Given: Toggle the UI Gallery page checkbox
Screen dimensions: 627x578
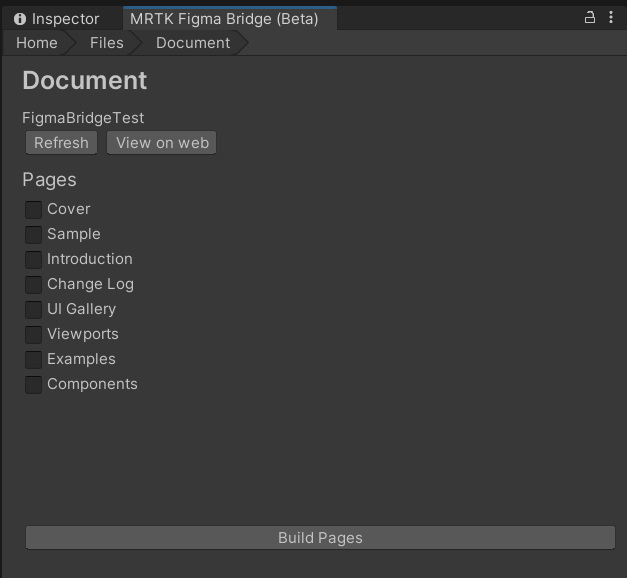Looking at the screenshot, I should pos(34,310).
